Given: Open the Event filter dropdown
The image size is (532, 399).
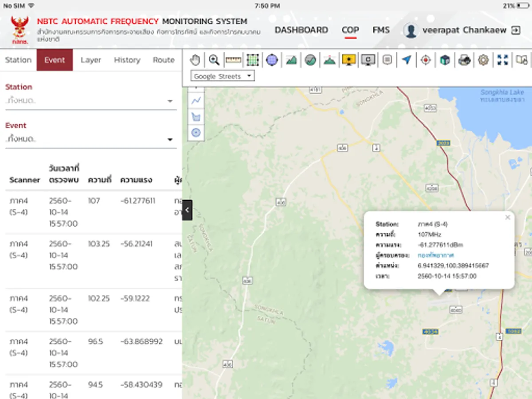Looking at the screenshot, I should click(x=90, y=139).
